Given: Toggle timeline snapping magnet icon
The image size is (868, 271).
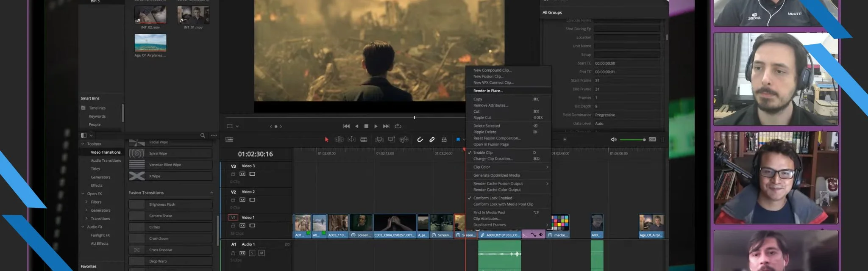Looking at the screenshot, I should click(420, 140).
